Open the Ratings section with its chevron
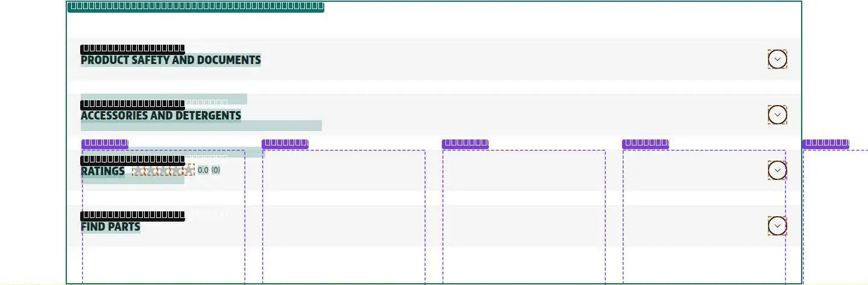This screenshot has height=285, width=868. tap(778, 170)
